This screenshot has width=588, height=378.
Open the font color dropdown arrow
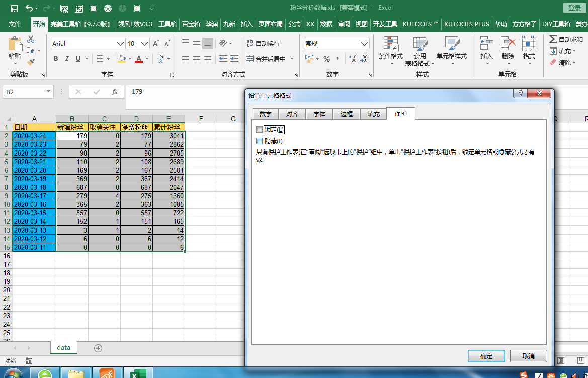147,59
